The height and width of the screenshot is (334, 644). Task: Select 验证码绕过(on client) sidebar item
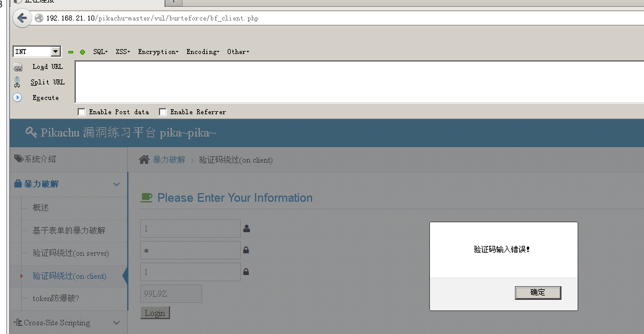69,276
